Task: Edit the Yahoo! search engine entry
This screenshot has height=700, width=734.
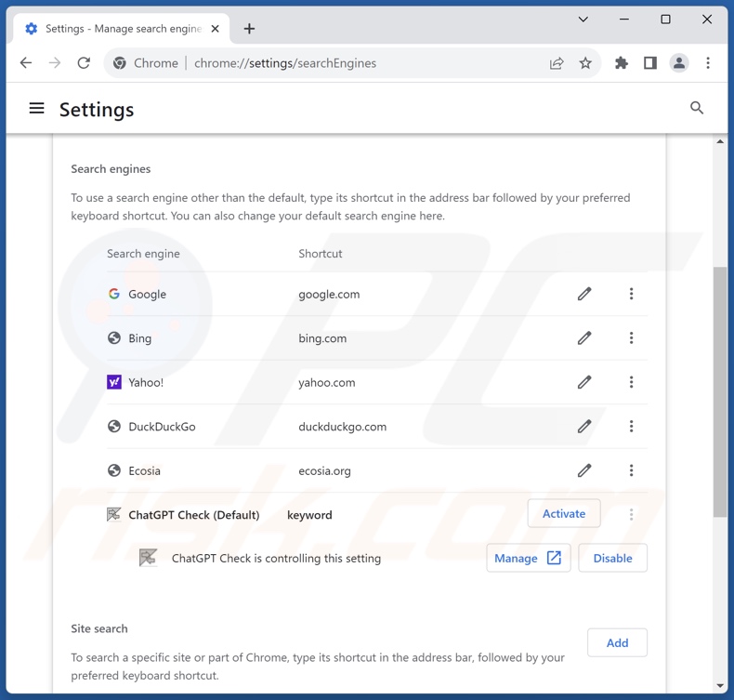Action: point(584,382)
